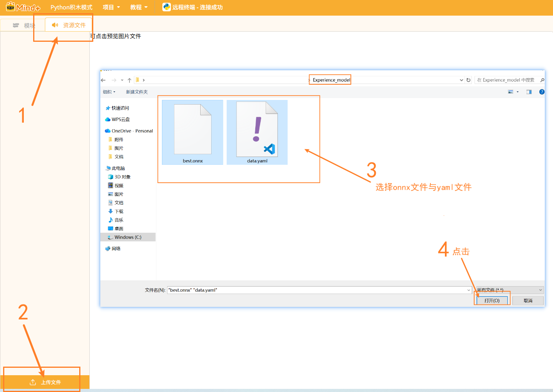Click the 打开(O) button

(492, 300)
